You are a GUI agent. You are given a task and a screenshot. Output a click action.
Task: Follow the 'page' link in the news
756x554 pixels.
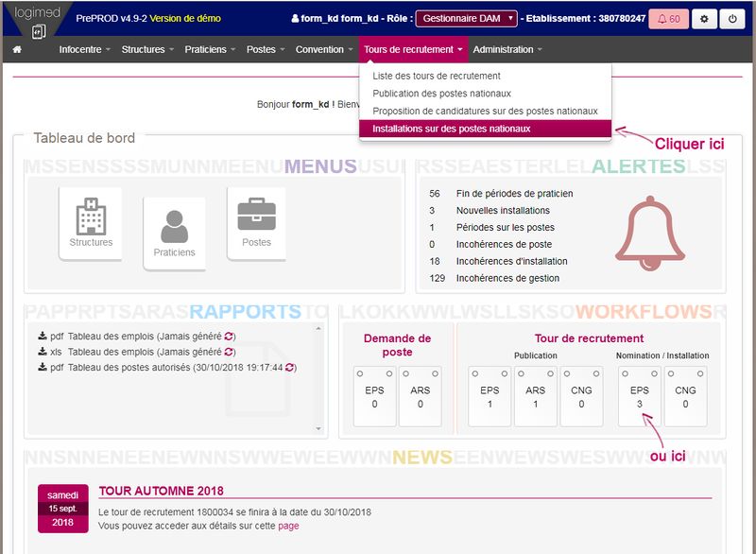[288, 526]
